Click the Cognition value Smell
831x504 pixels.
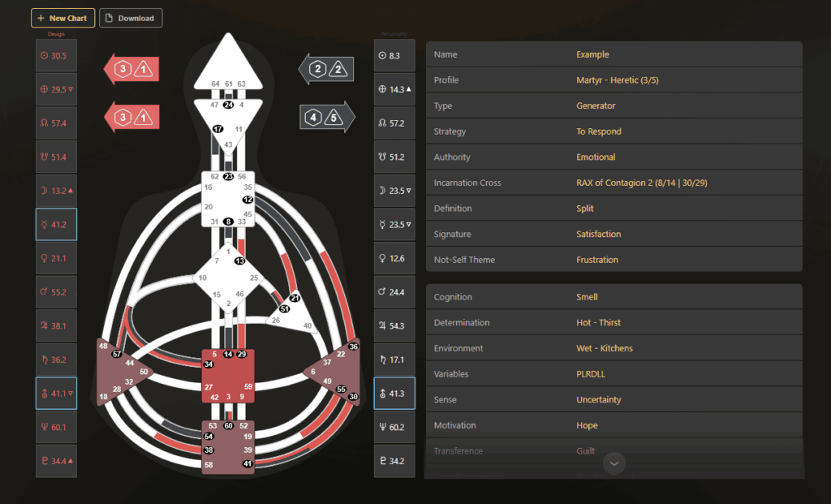click(x=587, y=297)
